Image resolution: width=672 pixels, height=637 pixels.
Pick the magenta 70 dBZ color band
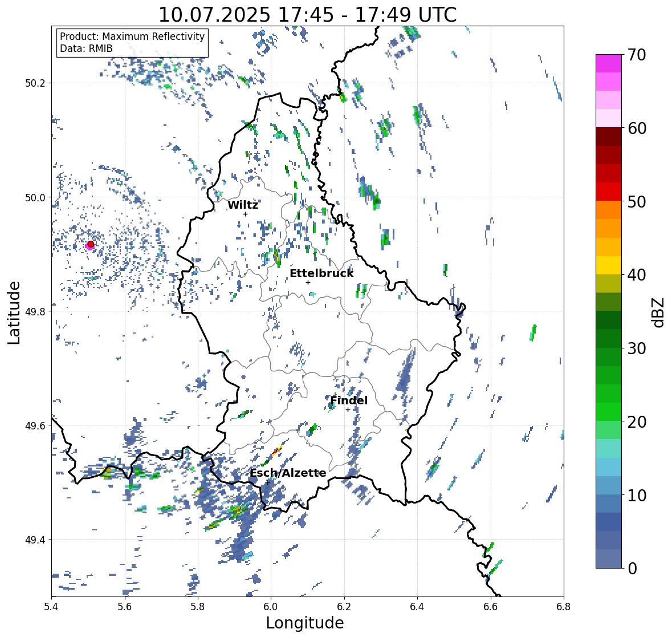click(609, 63)
